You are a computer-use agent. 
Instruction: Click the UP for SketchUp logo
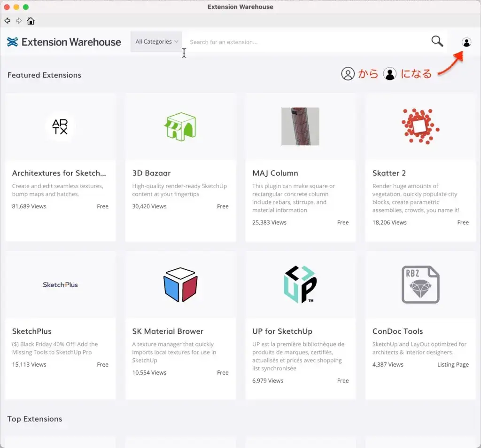(300, 285)
